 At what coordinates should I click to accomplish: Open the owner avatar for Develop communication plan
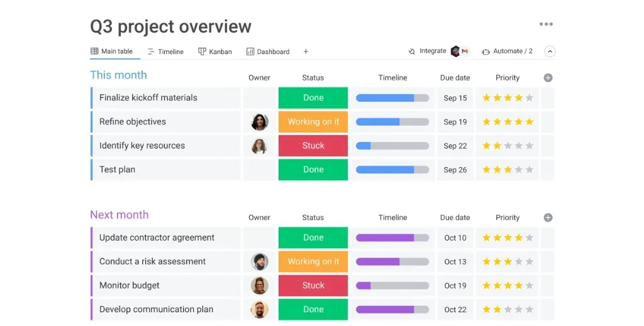260,310
